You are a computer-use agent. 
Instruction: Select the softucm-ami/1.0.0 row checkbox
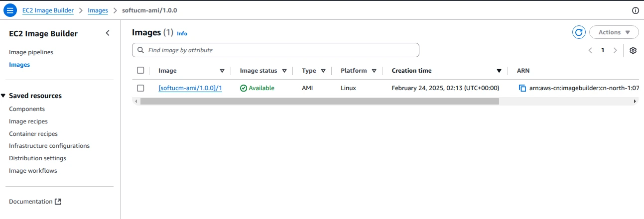tap(140, 88)
